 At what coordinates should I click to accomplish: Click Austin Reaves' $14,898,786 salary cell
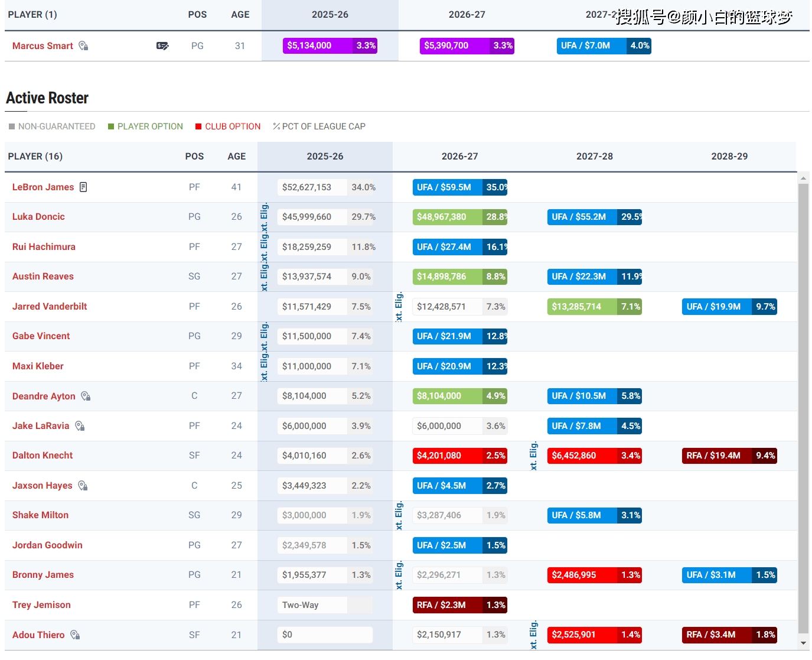click(x=442, y=277)
